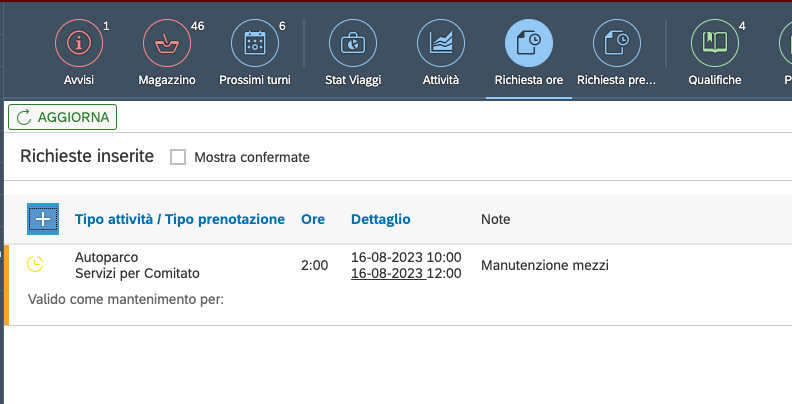Open the Stat Viaggi briefcase icon

(x=353, y=43)
